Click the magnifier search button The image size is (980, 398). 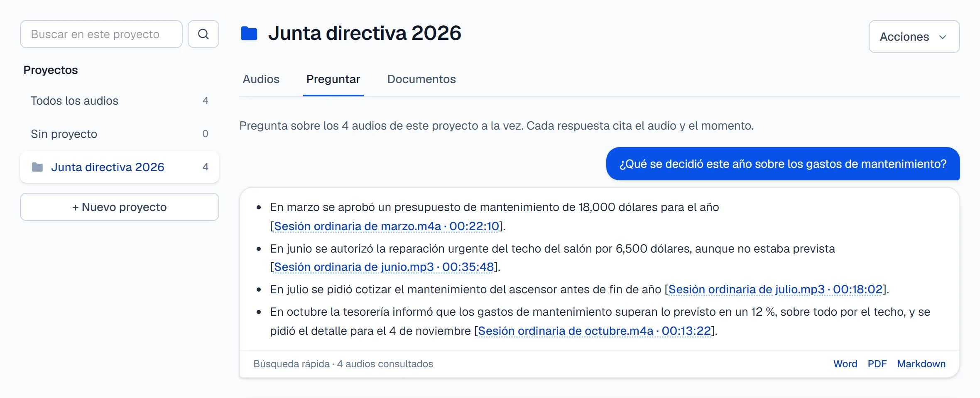[203, 34]
